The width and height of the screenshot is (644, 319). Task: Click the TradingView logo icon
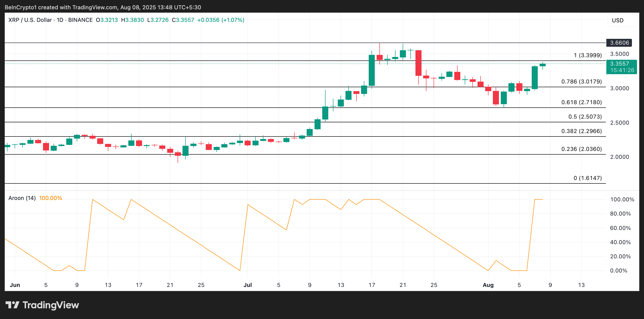[x=12, y=305]
